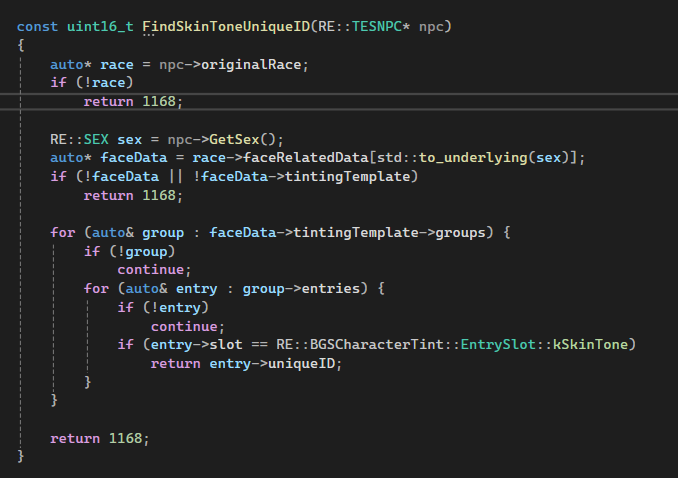Click 'faceData' variable declaration
Viewport: 678px width, 478px height.
click(x=134, y=158)
